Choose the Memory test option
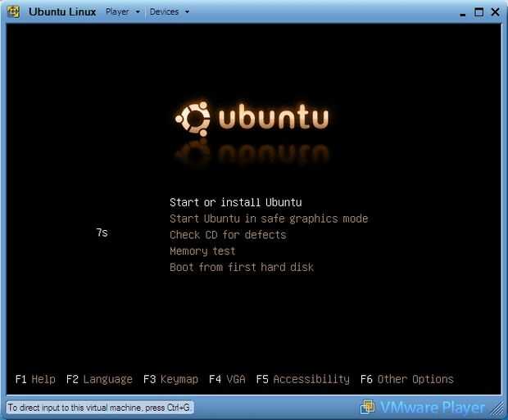The width and height of the screenshot is (508, 420). tap(202, 251)
